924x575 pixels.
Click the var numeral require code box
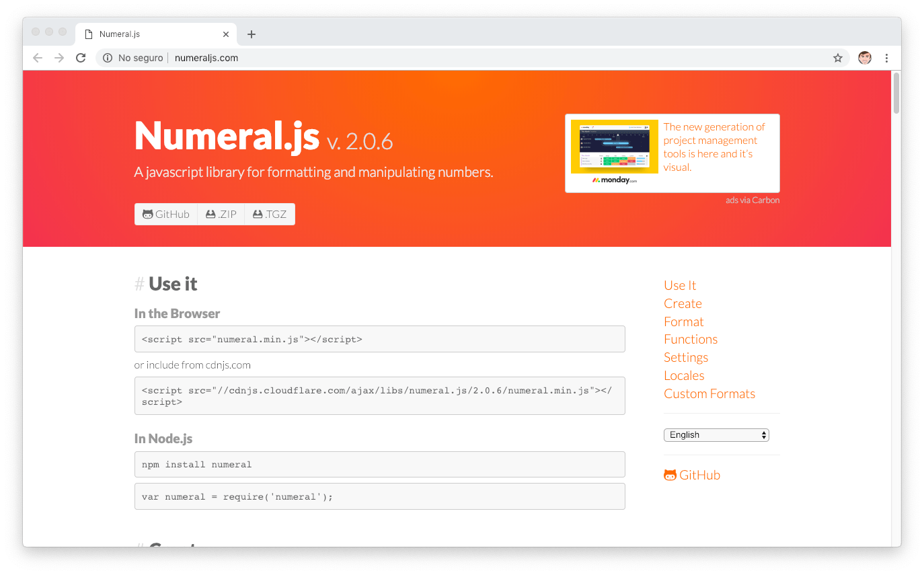coord(380,496)
